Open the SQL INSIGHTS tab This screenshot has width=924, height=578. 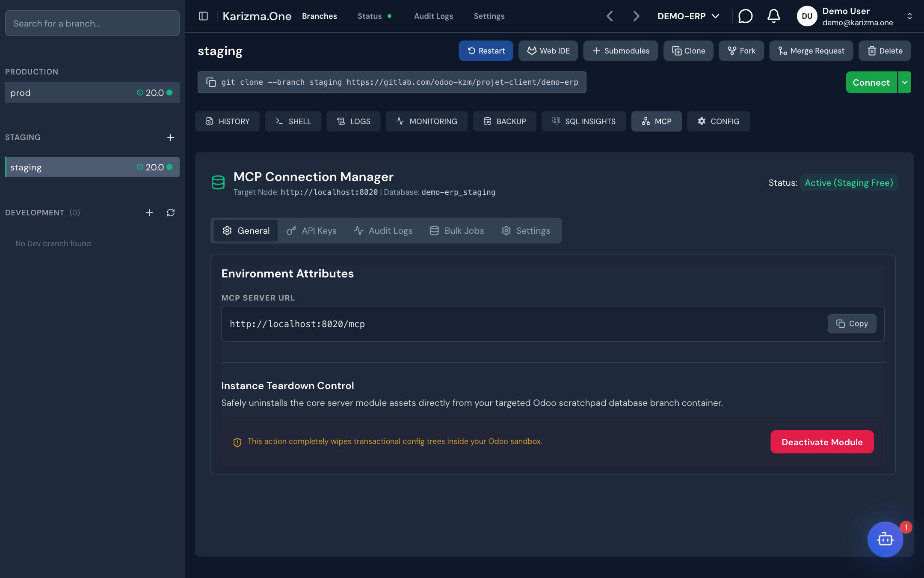click(584, 121)
